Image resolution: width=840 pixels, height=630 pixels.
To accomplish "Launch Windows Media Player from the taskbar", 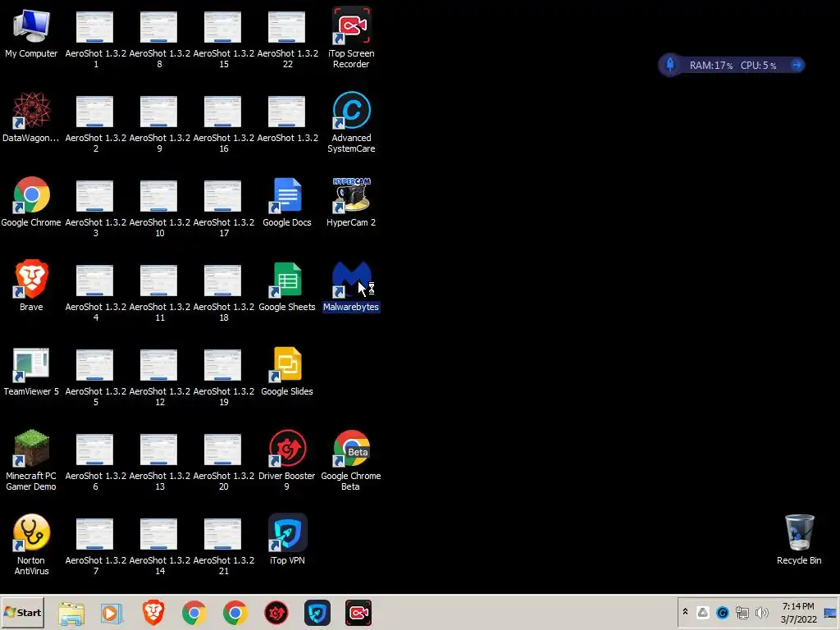I will 112,613.
